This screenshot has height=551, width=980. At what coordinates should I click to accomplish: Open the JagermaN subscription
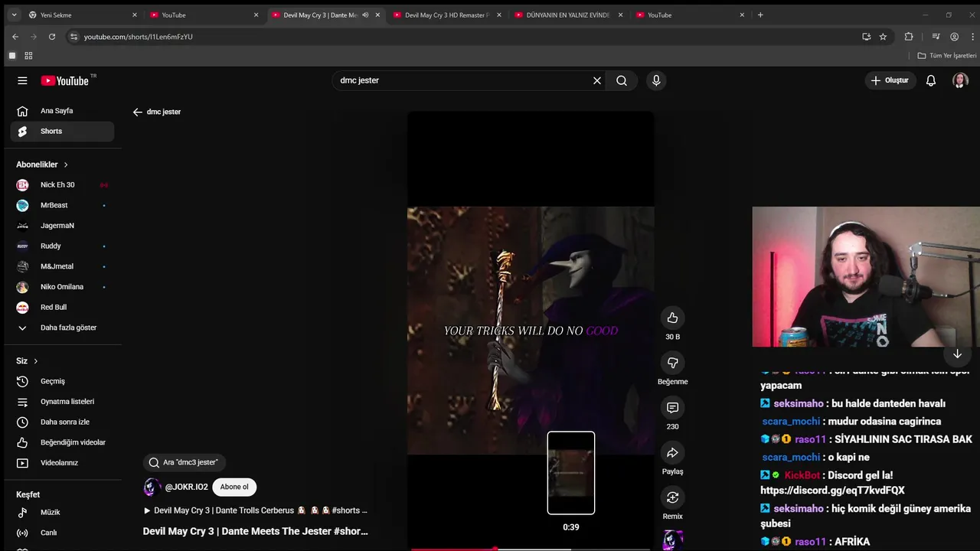62,226
